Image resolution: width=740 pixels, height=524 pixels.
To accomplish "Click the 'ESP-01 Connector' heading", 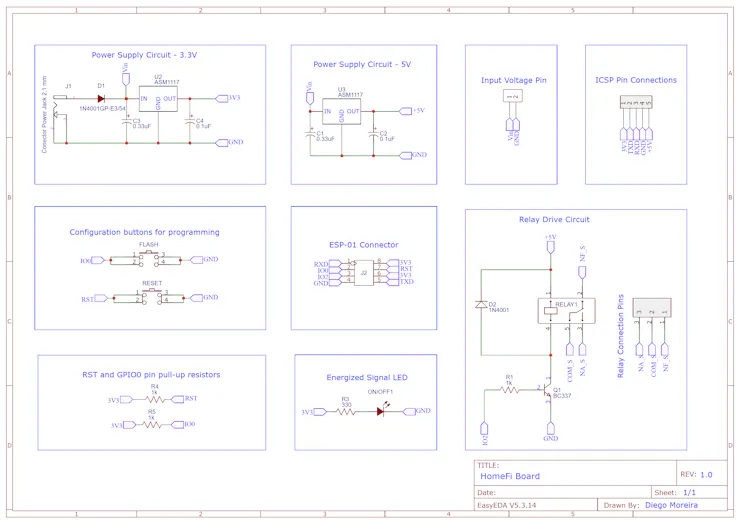I will click(363, 245).
